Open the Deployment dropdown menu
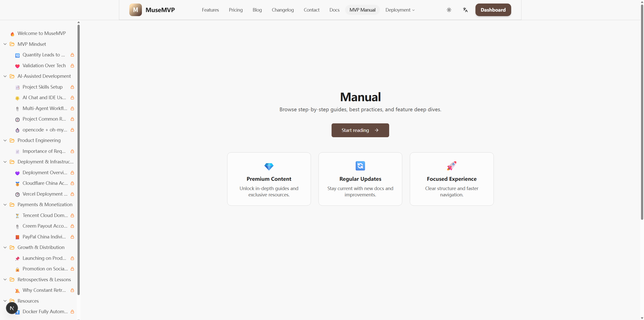The image size is (644, 320). [400, 10]
